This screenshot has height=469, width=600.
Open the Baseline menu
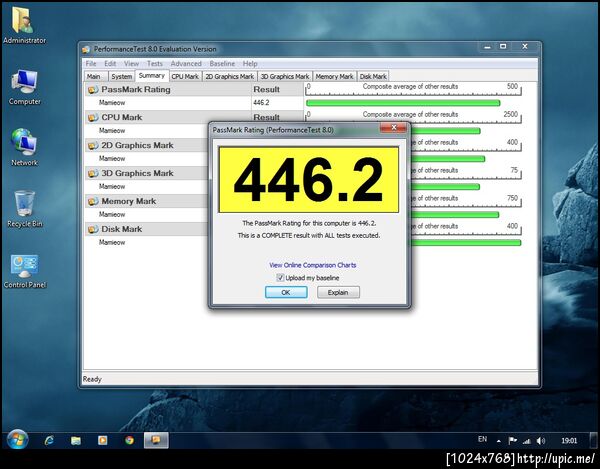[222, 64]
